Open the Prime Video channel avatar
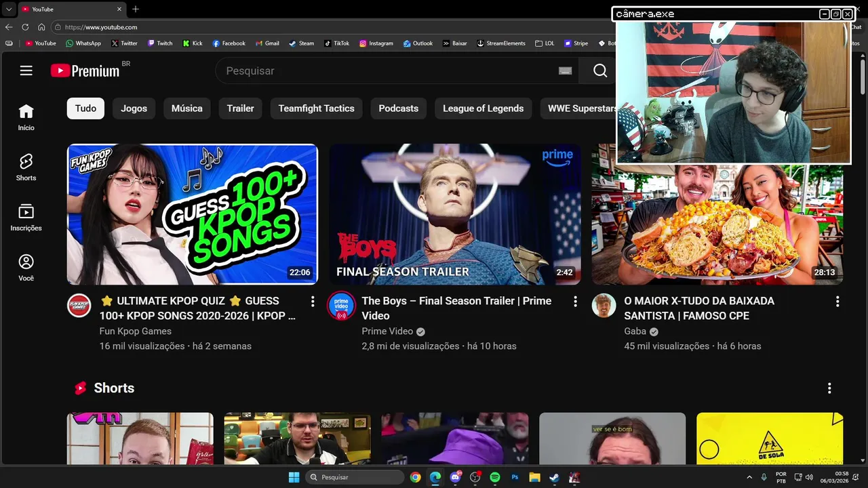 (x=341, y=306)
